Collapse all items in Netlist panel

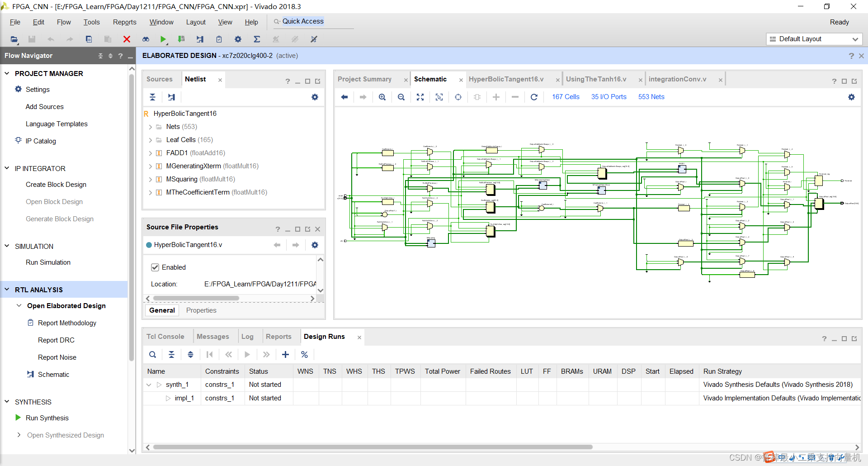[x=152, y=97]
